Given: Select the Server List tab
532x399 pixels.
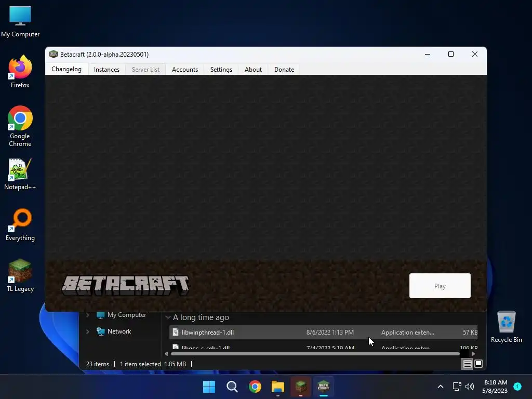Looking at the screenshot, I should point(145,69).
